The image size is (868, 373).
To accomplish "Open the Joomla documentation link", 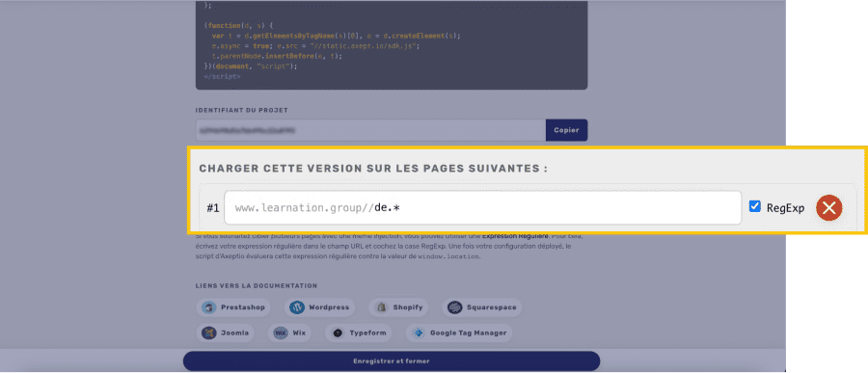I will pyautogui.click(x=226, y=333).
